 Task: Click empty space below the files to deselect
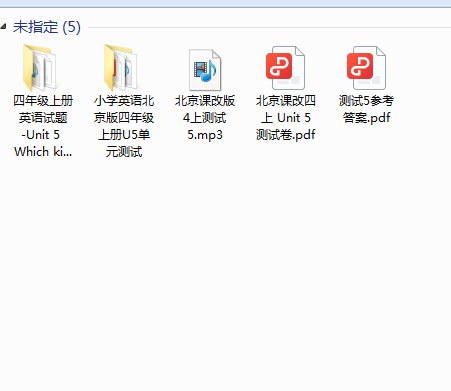pos(225,267)
